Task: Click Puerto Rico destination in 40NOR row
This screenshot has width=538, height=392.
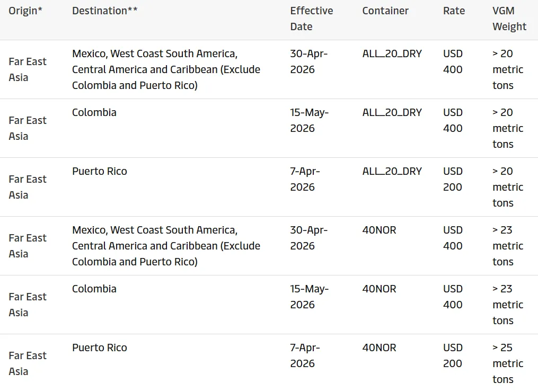Action: [x=100, y=348]
